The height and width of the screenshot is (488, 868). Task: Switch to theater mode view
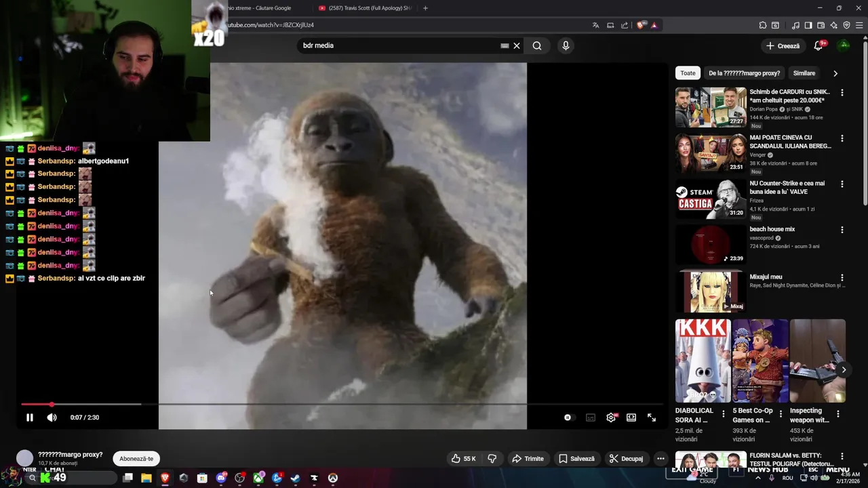pyautogui.click(x=631, y=418)
